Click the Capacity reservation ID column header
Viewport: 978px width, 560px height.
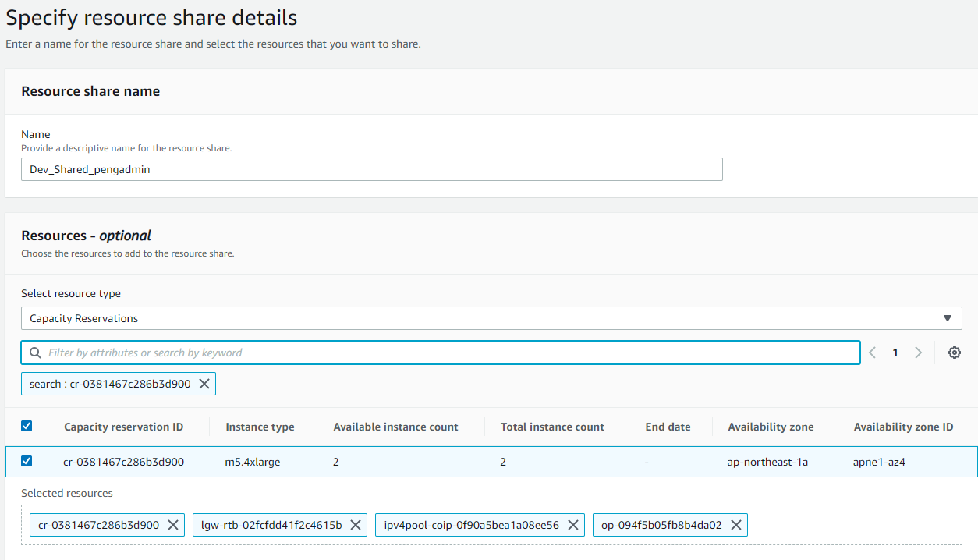[x=125, y=427]
